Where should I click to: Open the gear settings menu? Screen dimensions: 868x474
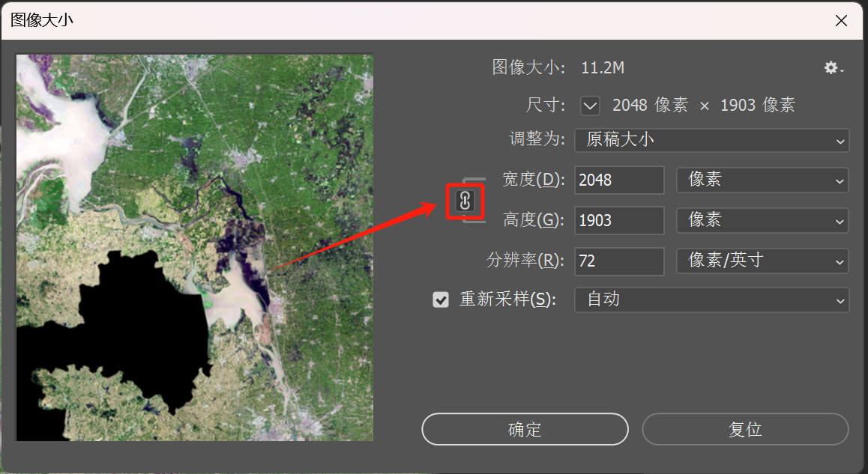(834, 68)
